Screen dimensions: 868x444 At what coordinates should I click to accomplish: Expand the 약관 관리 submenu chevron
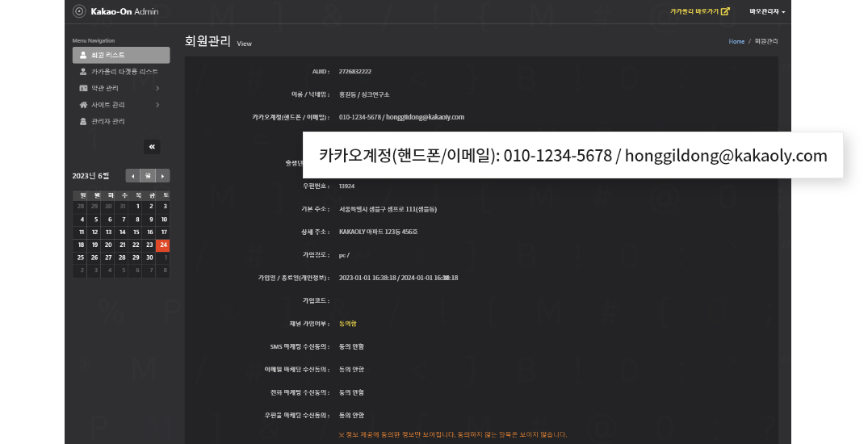tap(157, 88)
